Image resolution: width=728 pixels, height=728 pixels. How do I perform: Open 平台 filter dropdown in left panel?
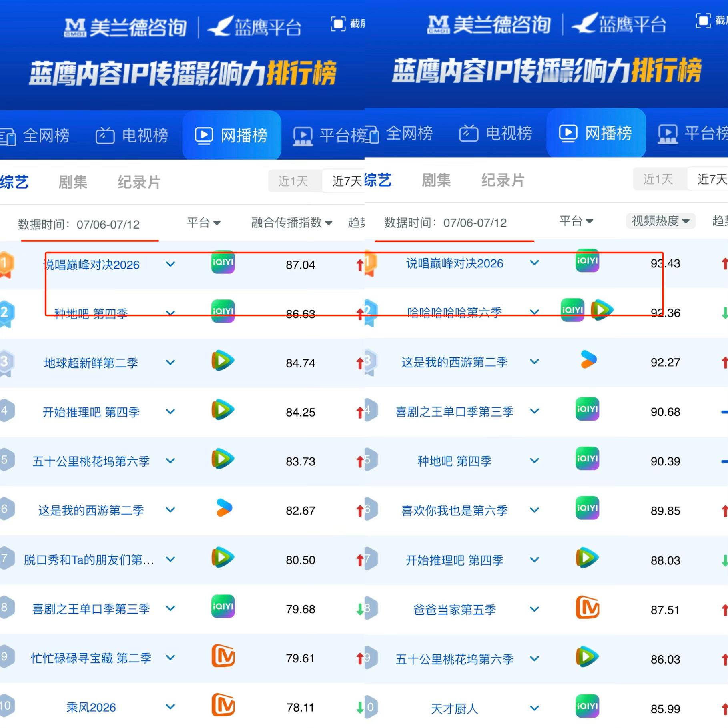tap(203, 223)
